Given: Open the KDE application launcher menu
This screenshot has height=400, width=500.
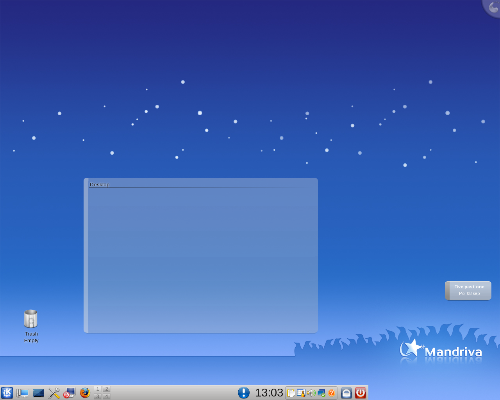Looking at the screenshot, I should [7, 393].
